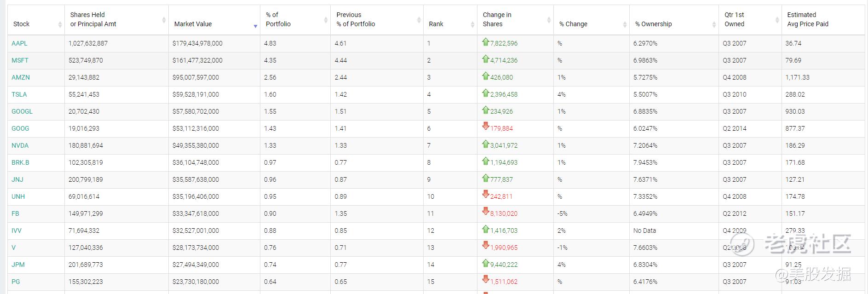The image size is (868, 294).
Task: Click the green up arrow beside TSLA's 2,396,458
Action: (x=485, y=93)
